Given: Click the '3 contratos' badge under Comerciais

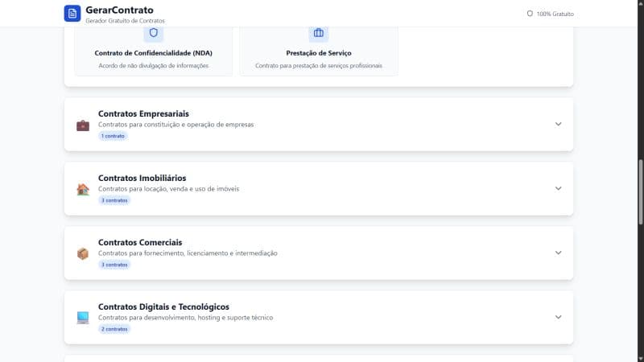Looking at the screenshot, I should click(x=114, y=265).
